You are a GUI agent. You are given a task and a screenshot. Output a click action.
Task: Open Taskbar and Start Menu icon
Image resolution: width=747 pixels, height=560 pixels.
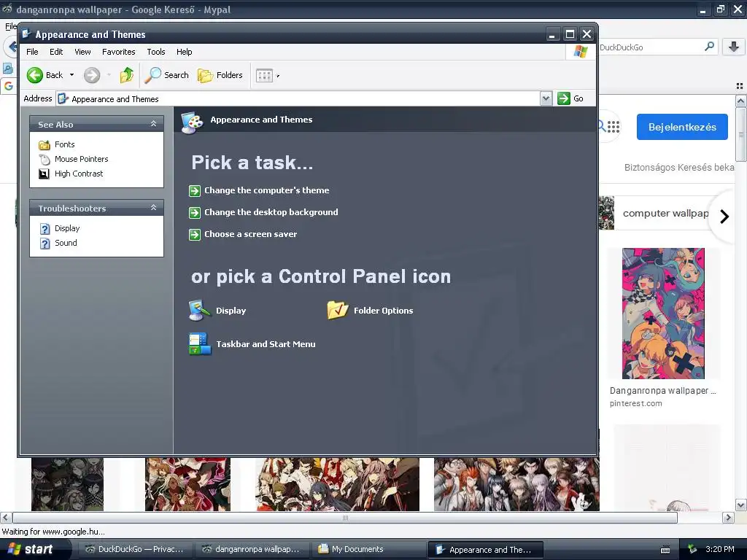pyautogui.click(x=252, y=344)
